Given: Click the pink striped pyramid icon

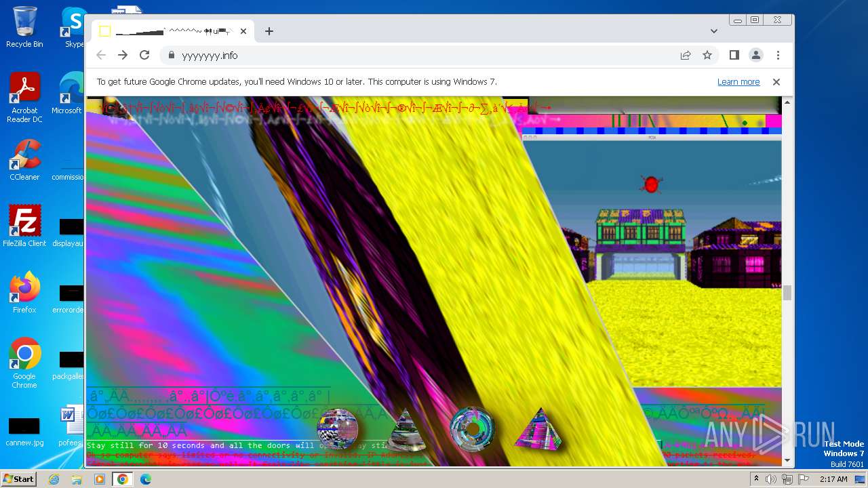Looking at the screenshot, I should 539,428.
